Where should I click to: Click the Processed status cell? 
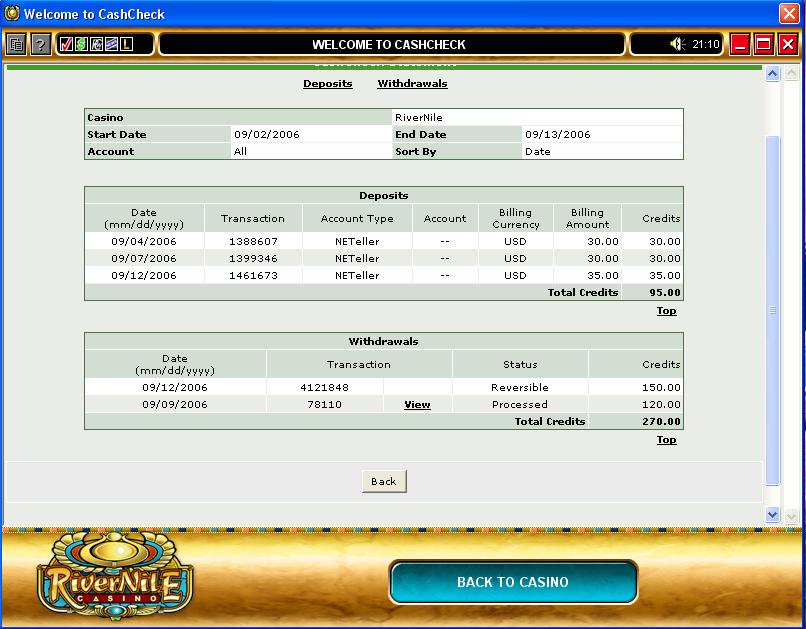520,404
